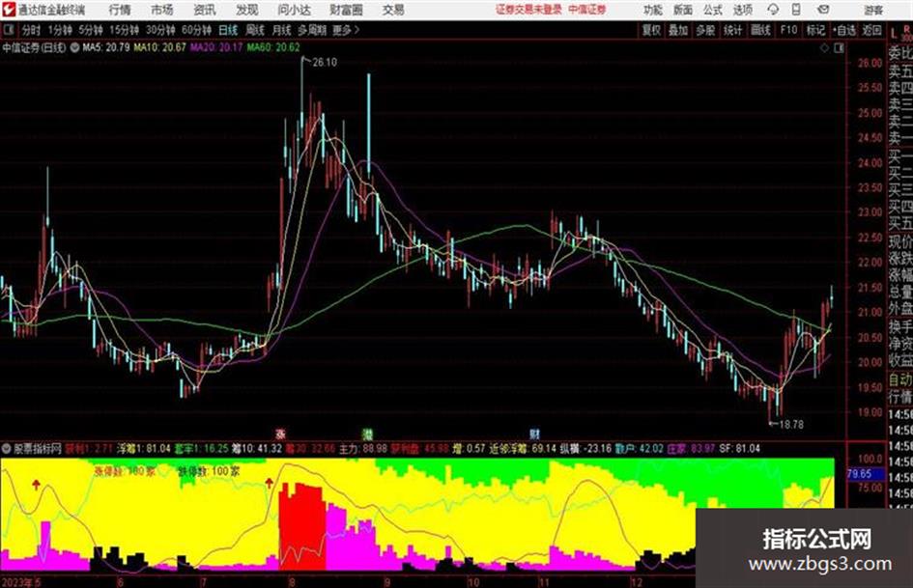Switch to the 周线 weekly period
Viewport: 913px width, 588px height.
point(255,30)
